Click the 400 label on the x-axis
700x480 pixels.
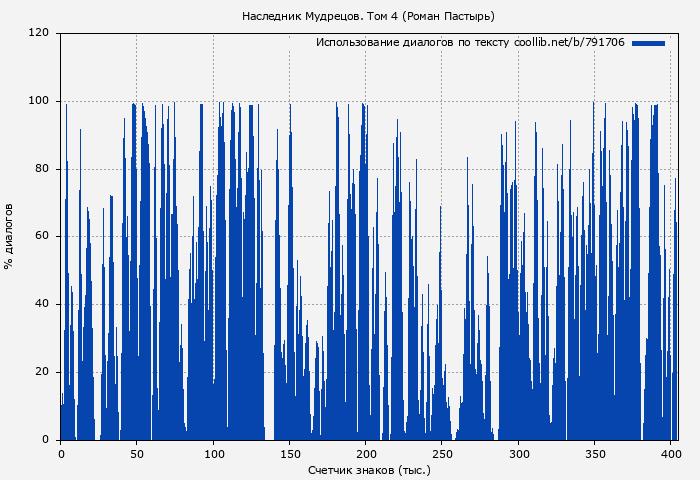671,454
